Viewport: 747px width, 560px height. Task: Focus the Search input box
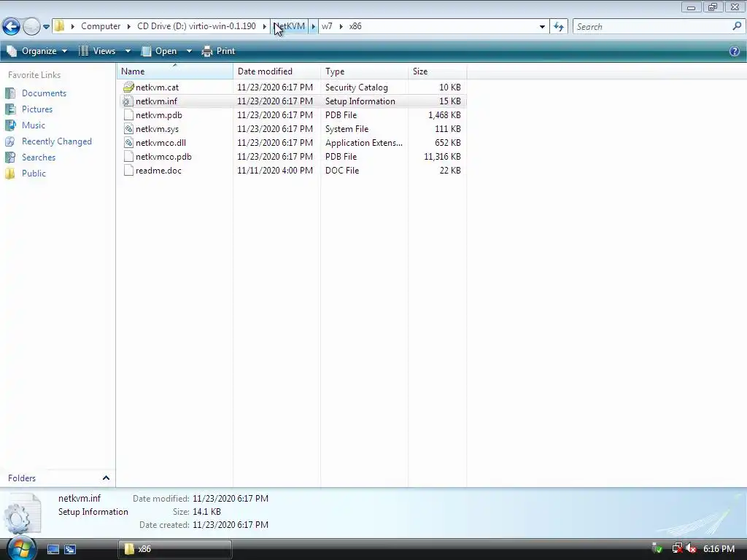tap(653, 27)
